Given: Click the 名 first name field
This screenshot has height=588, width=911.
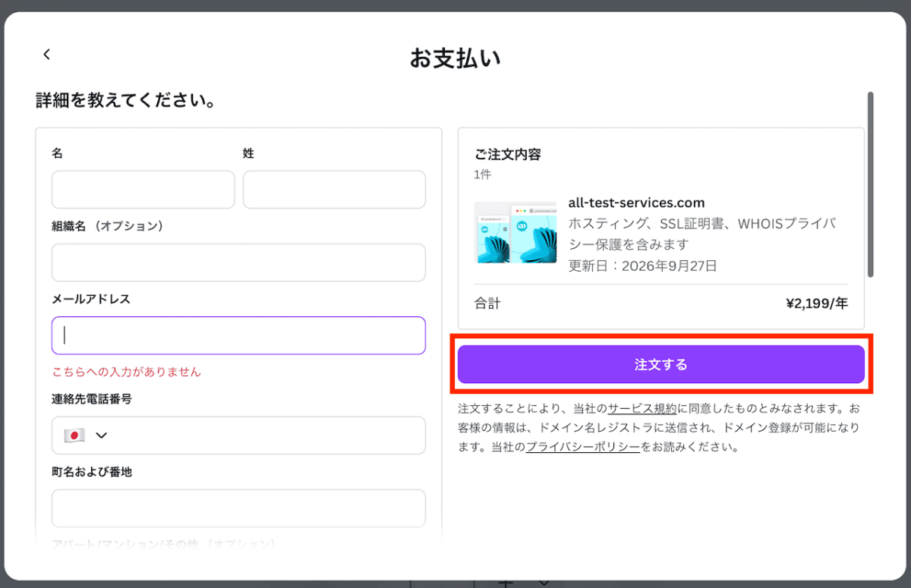Looking at the screenshot, I should [143, 190].
